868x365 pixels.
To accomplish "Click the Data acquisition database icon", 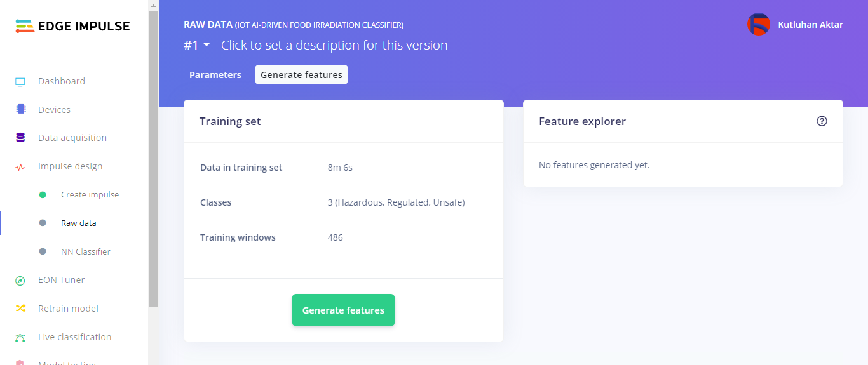I will pyautogui.click(x=20, y=138).
